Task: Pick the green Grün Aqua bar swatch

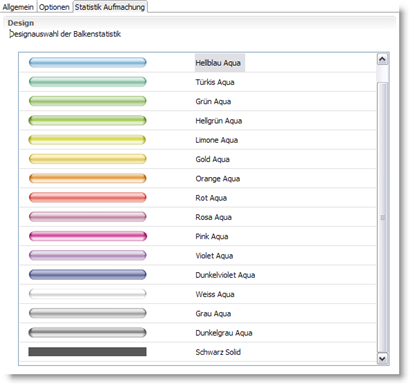Action: pos(88,101)
